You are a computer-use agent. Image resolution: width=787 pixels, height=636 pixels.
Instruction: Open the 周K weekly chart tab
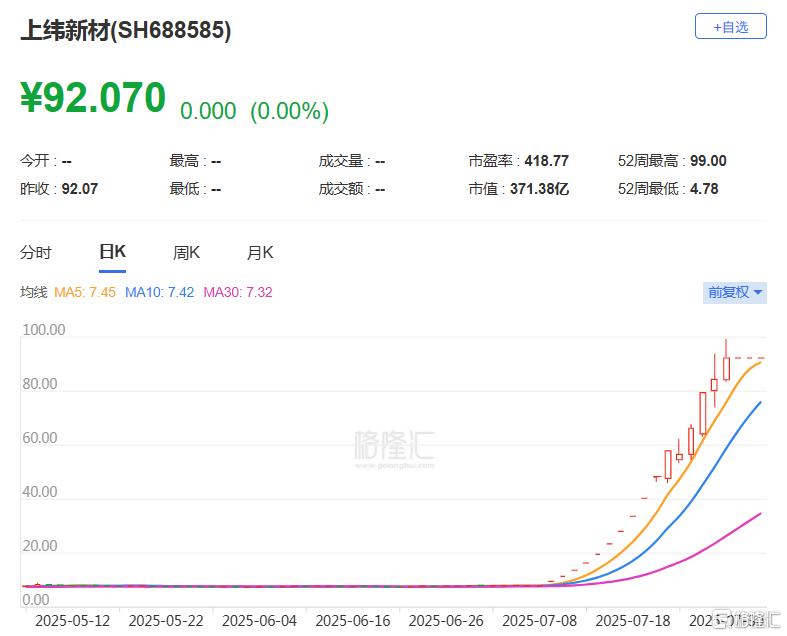[186, 252]
